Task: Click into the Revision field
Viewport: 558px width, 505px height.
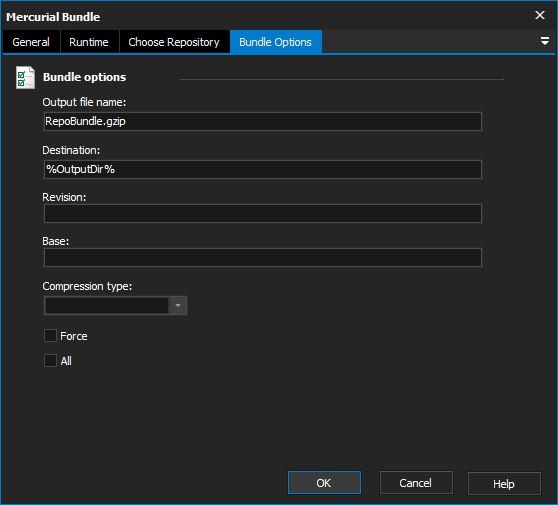Action: pos(263,214)
